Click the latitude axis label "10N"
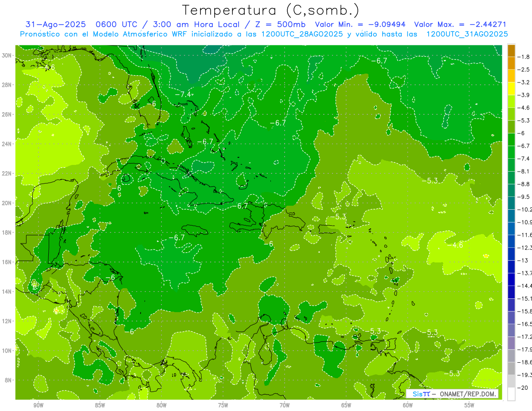The image size is (532, 411). pos(7,350)
